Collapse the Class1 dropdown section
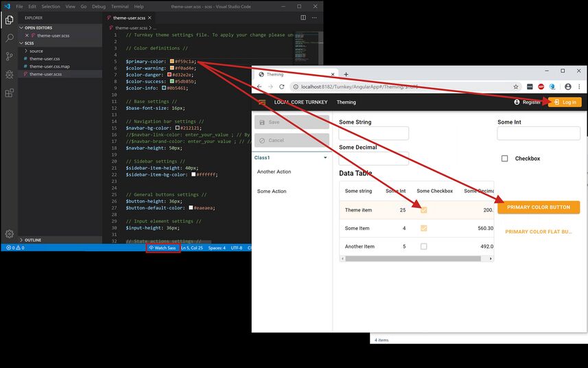588x368 pixels. (325, 158)
